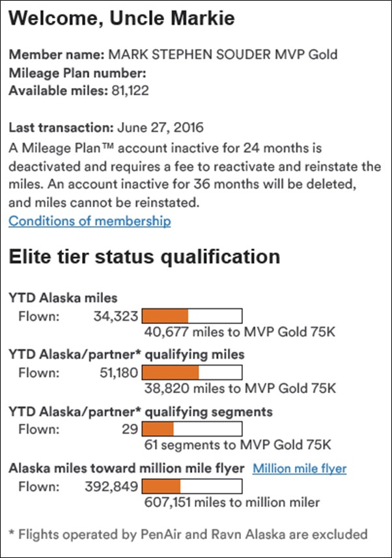Click the YTD Alaska miles progress bar
Image resolution: width=392 pixels, height=558 pixels.
pyautogui.click(x=192, y=316)
